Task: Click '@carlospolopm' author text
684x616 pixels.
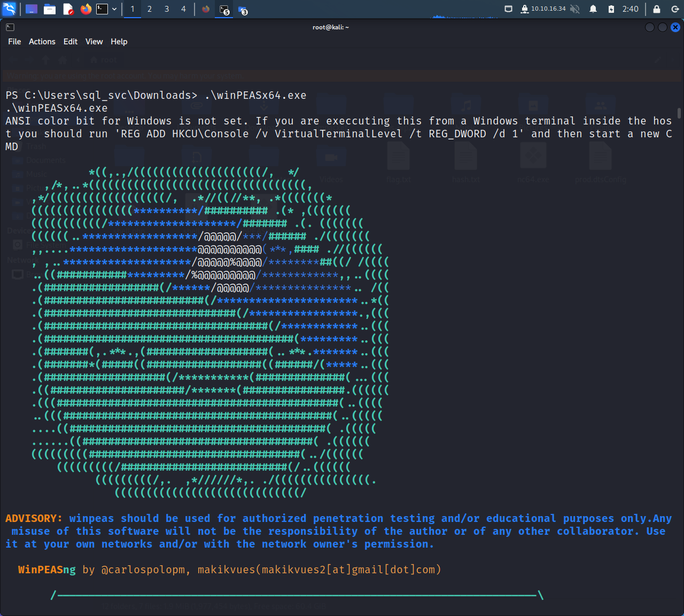Action: [x=143, y=570]
